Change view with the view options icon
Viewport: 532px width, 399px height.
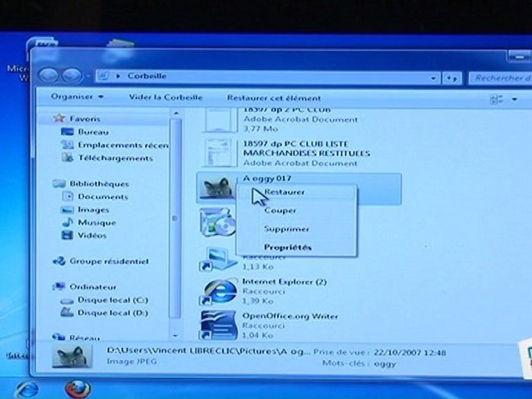pyautogui.click(x=497, y=99)
